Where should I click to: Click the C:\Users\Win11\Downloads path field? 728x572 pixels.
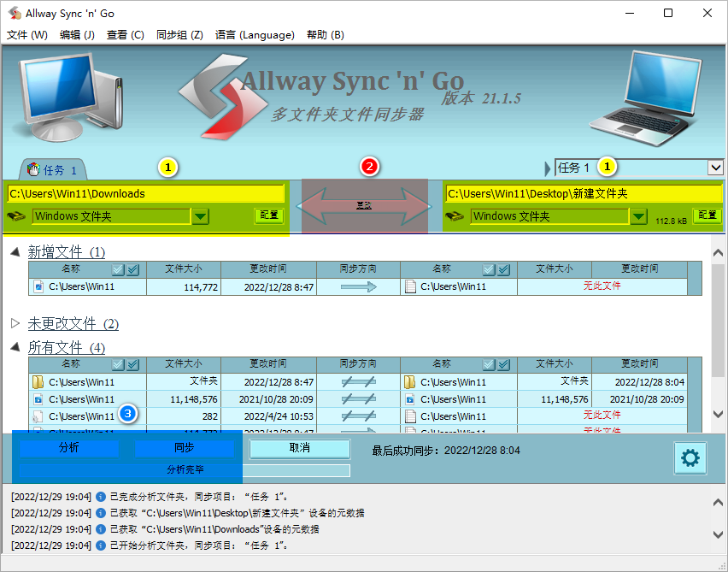tap(146, 194)
